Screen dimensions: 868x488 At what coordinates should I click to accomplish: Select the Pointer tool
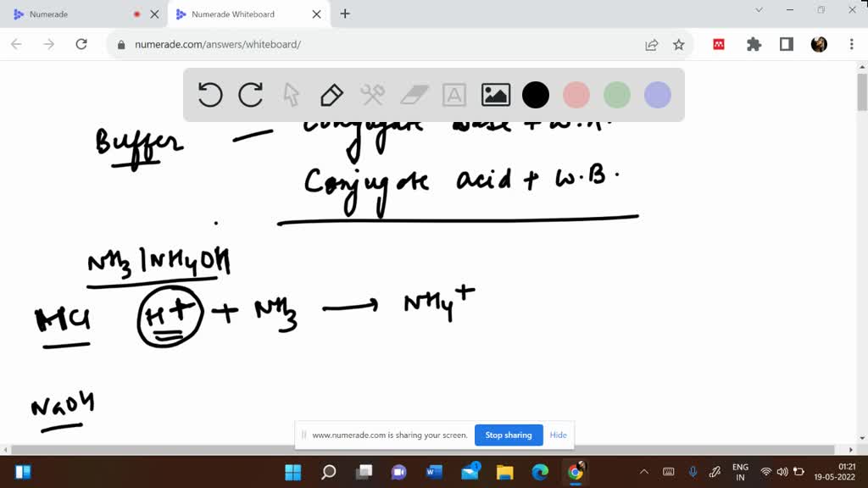(x=291, y=95)
